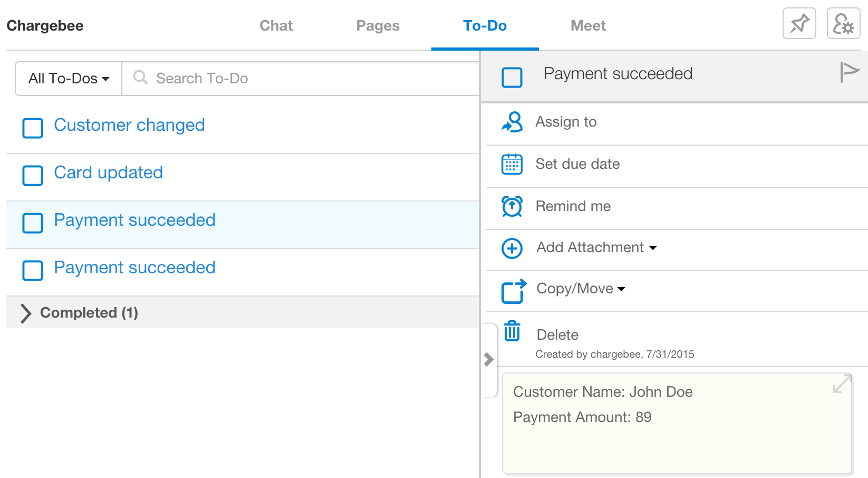Image resolution: width=868 pixels, height=478 pixels.
Task: Click the expand arrows icon in notes box
Action: pos(842,384)
